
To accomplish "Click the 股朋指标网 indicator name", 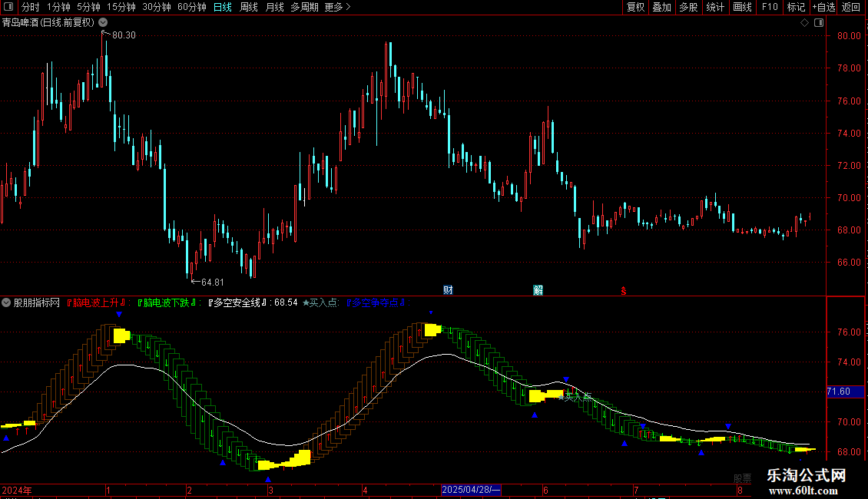I will pos(37,302).
